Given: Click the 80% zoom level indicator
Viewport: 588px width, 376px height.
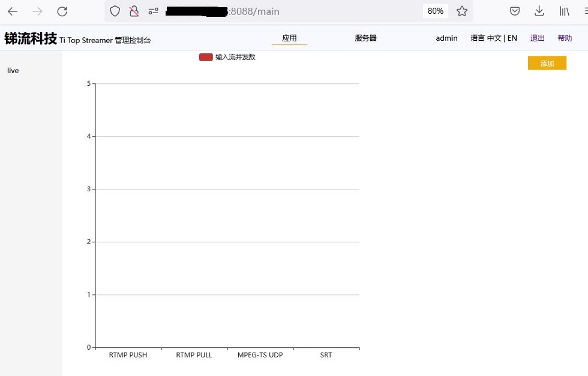Looking at the screenshot, I should (436, 11).
